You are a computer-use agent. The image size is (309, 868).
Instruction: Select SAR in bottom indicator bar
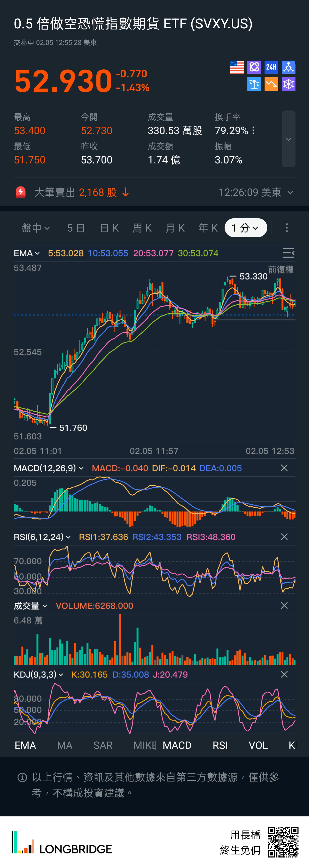[x=103, y=745]
